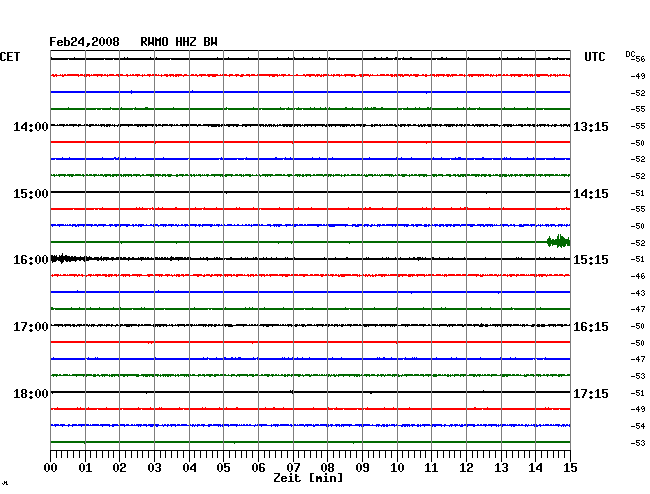Click the UTC timezone header

[594, 57]
